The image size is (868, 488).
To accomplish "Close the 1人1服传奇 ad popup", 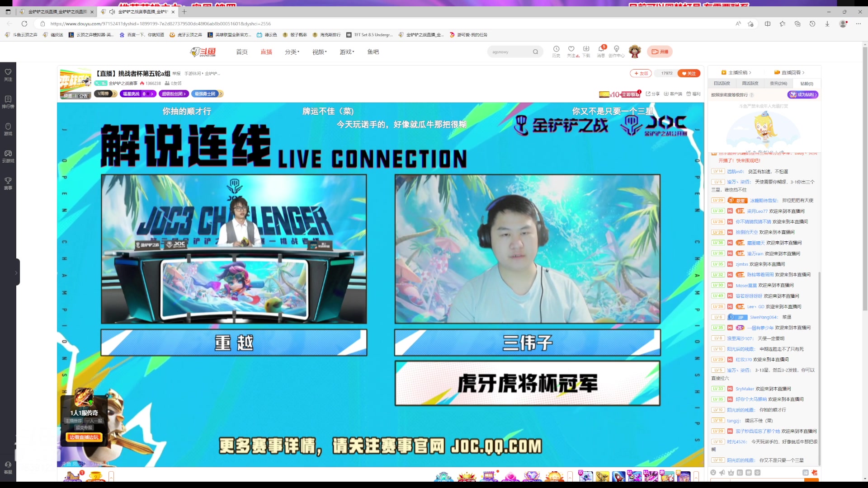I will pyautogui.click(x=108, y=396).
